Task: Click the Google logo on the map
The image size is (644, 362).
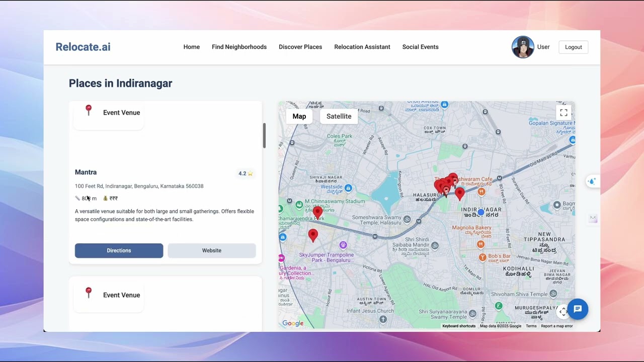Action: tap(293, 323)
